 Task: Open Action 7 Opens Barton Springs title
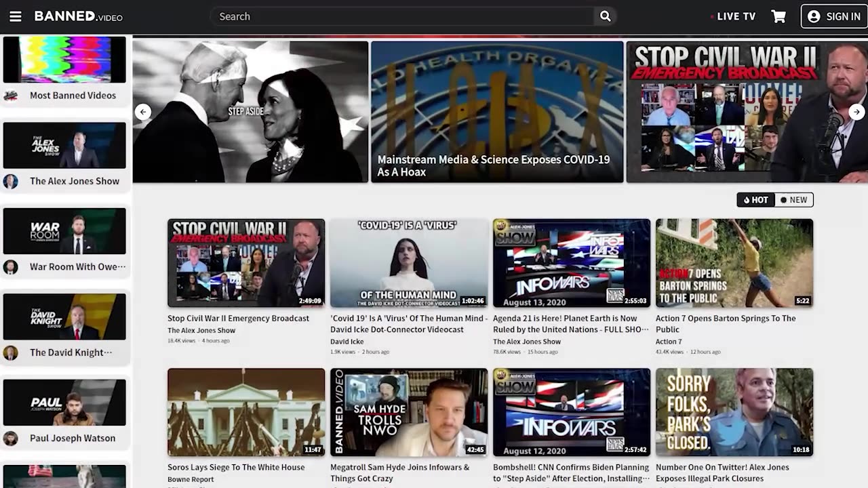726,324
